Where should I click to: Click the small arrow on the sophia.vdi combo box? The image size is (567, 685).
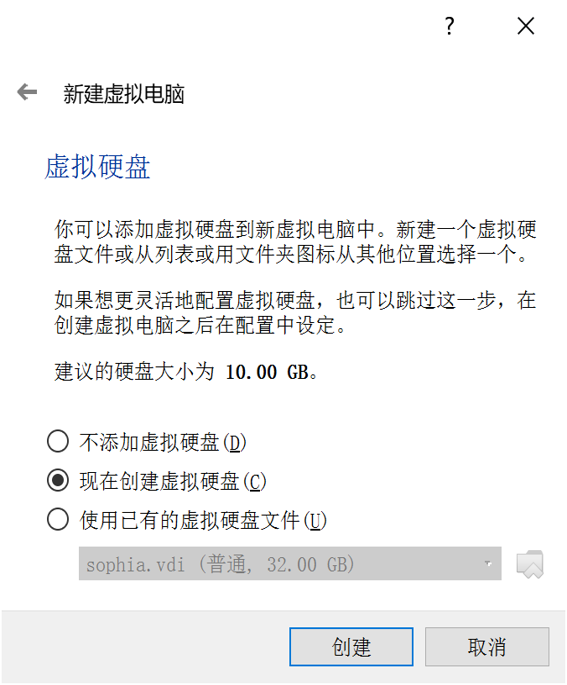click(x=488, y=564)
